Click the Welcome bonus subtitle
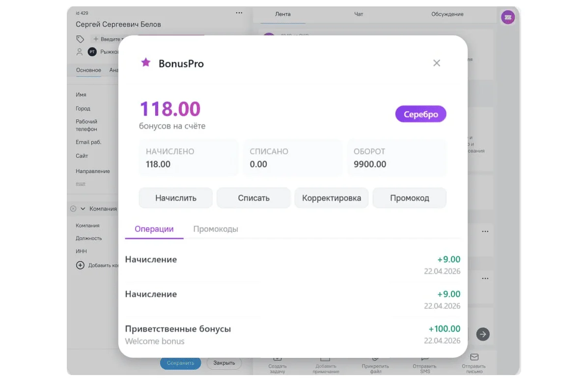Viewport: 588px width, 380px height. [155, 341]
